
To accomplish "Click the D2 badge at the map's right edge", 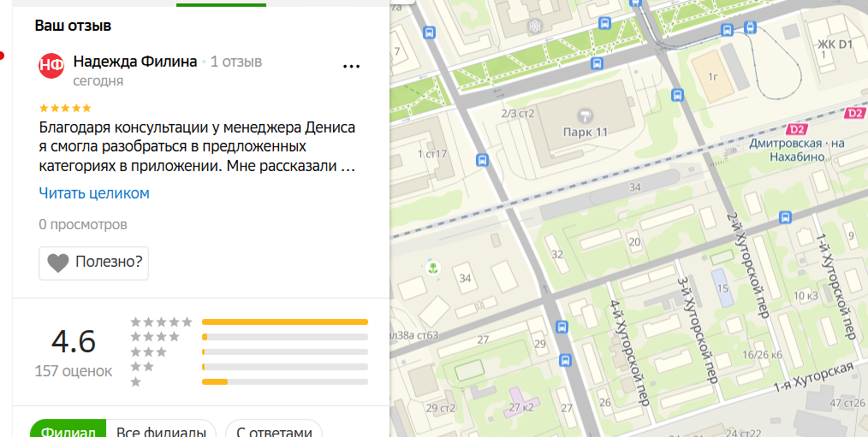I will point(855,113).
